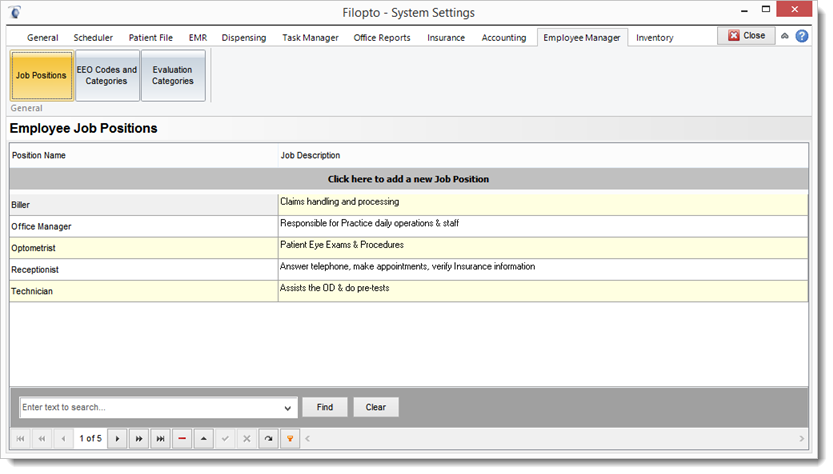Jump to previous page of records
Screen dimensions: 833x474
tap(42, 439)
